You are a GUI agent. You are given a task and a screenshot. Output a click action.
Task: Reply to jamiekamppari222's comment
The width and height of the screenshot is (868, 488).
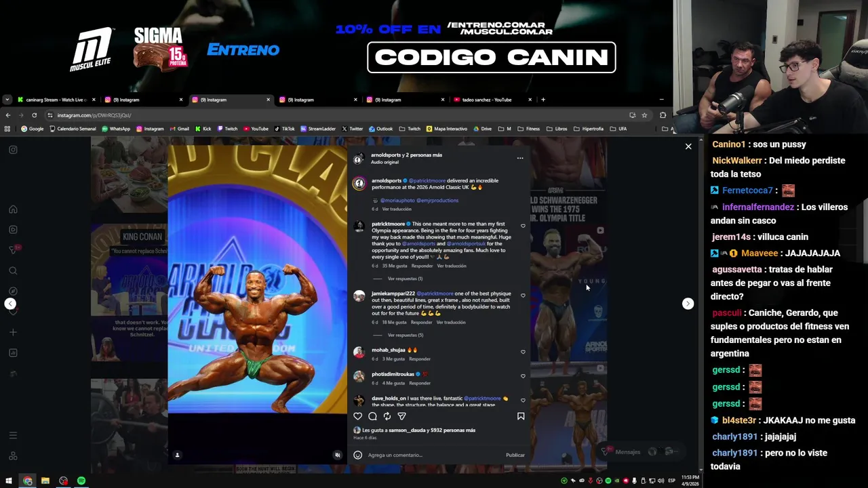[x=422, y=322]
